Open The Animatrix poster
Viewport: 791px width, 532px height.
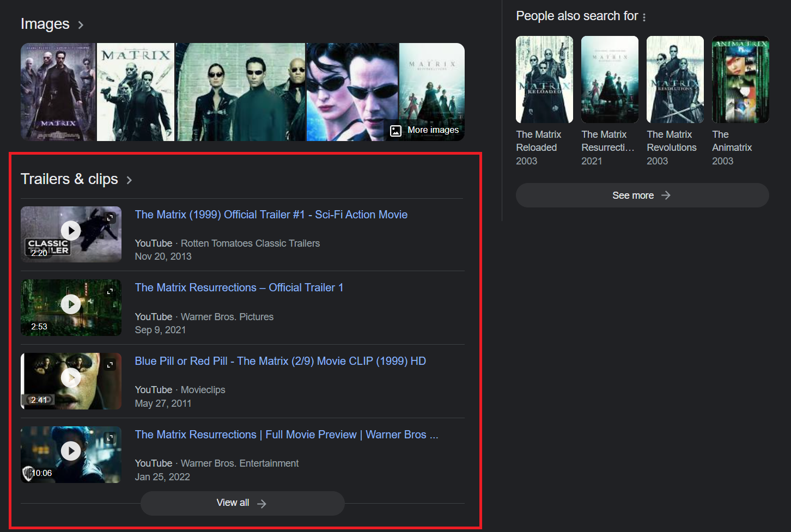740,80
